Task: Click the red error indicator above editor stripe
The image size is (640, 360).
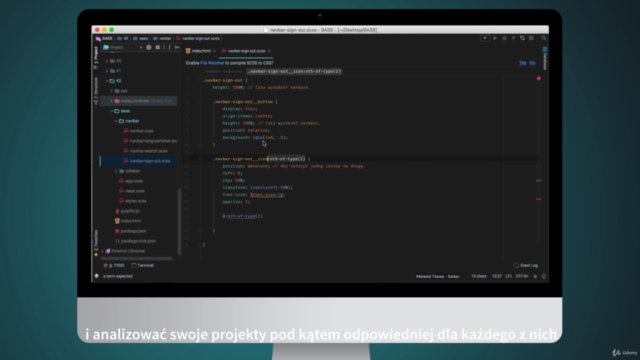Action: tap(539, 78)
